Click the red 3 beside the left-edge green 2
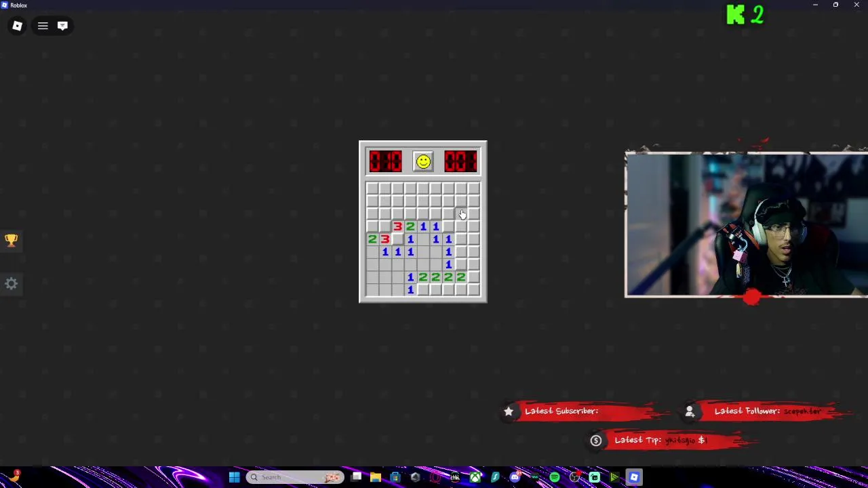Image resolution: width=868 pixels, height=488 pixels. 385,239
